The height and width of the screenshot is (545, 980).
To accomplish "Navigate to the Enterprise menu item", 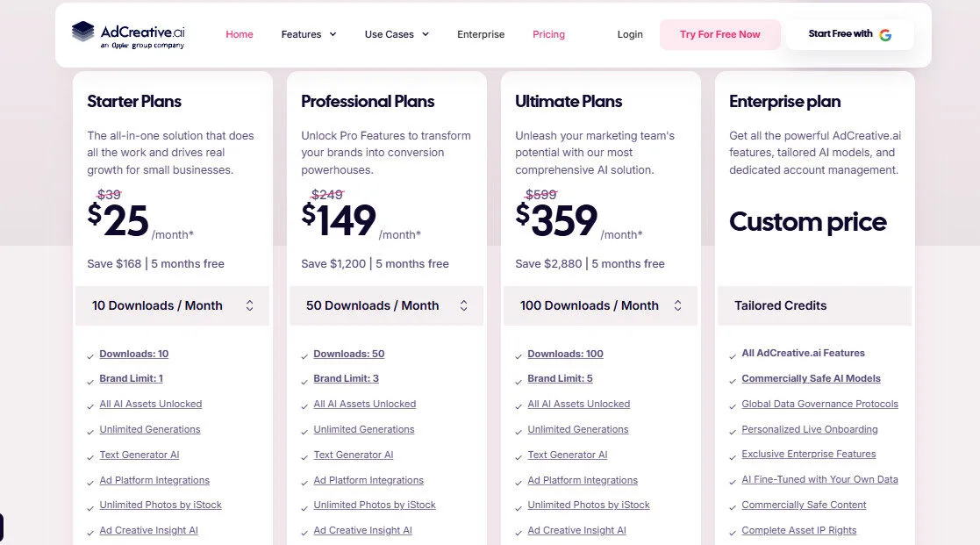I will click(x=481, y=34).
